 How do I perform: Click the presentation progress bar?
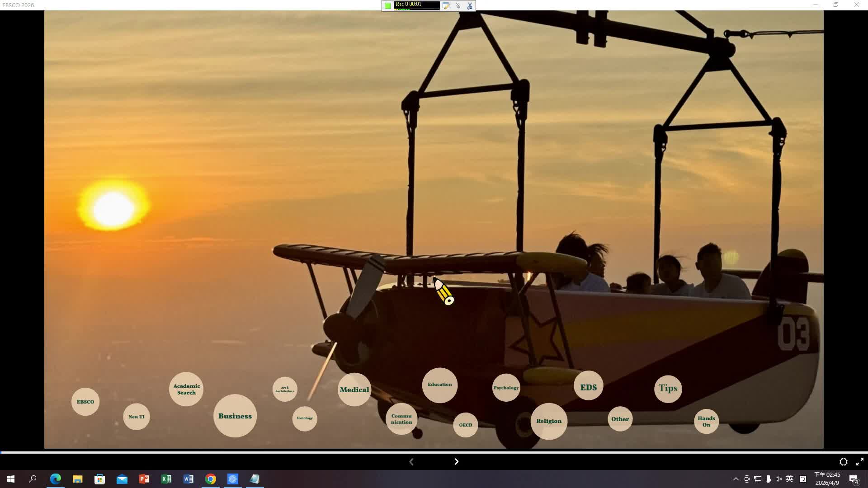click(434, 452)
